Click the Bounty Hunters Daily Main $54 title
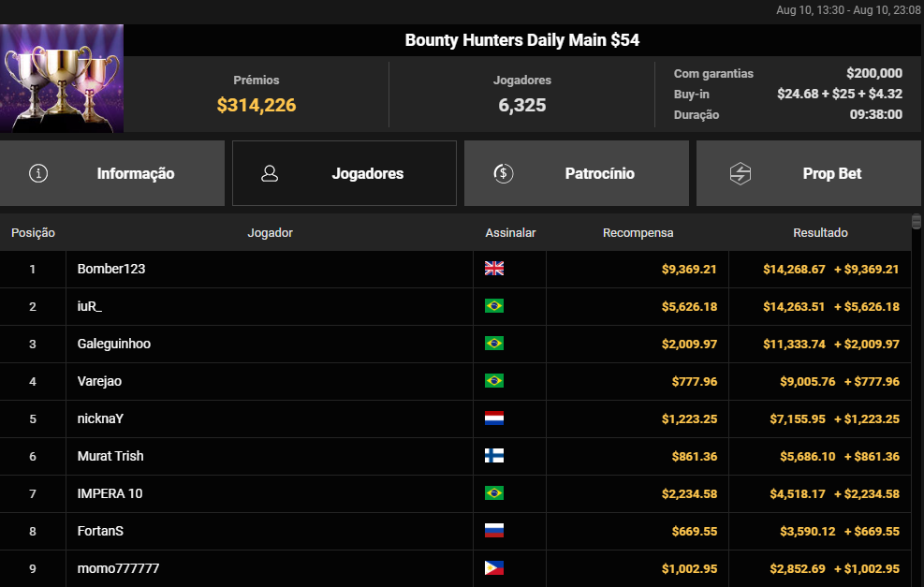 coord(522,40)
